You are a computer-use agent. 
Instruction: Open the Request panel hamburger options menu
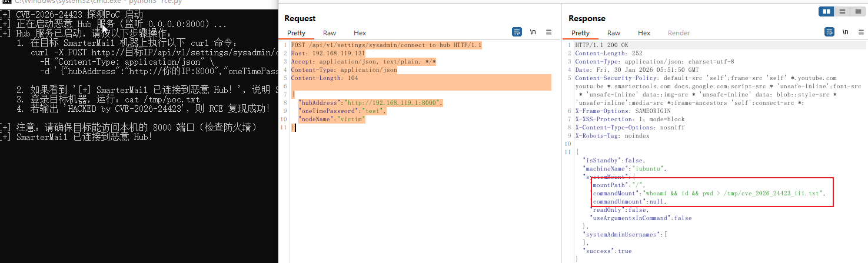549,32
